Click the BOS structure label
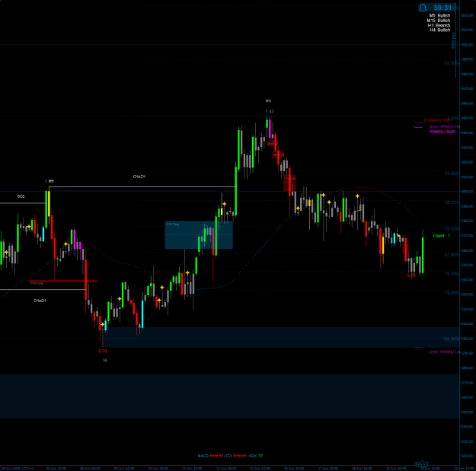Viewport: 476px width, 471px height. (x=21, y=196)
